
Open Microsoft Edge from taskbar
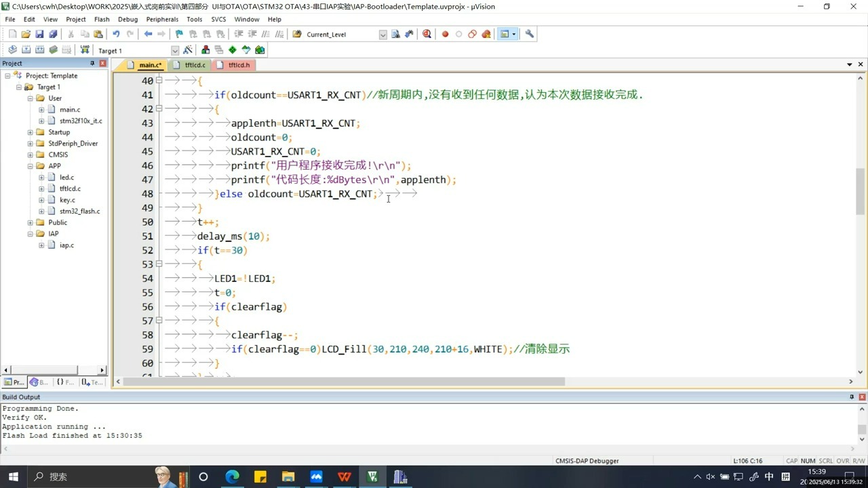pos(232,476)
